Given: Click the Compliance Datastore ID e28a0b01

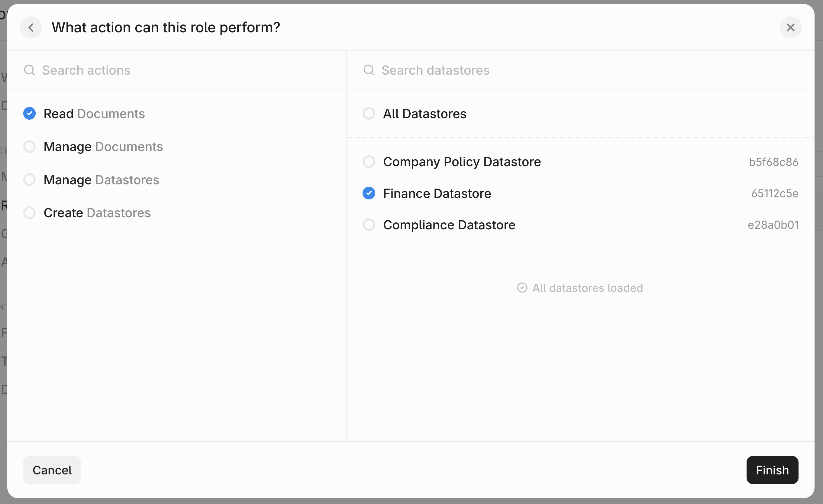Looking at the screenshot, I should (x=773, y=225).
